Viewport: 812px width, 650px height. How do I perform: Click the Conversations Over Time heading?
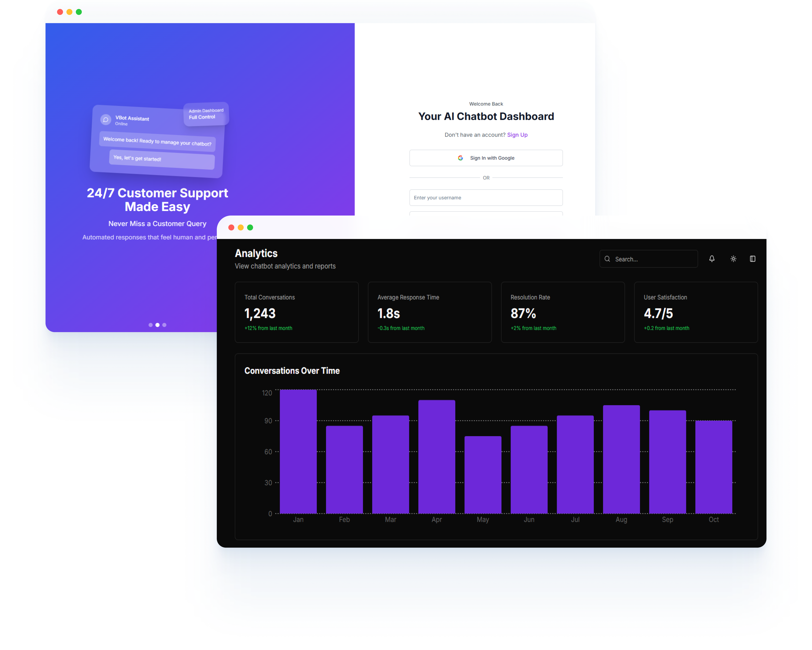292,371
